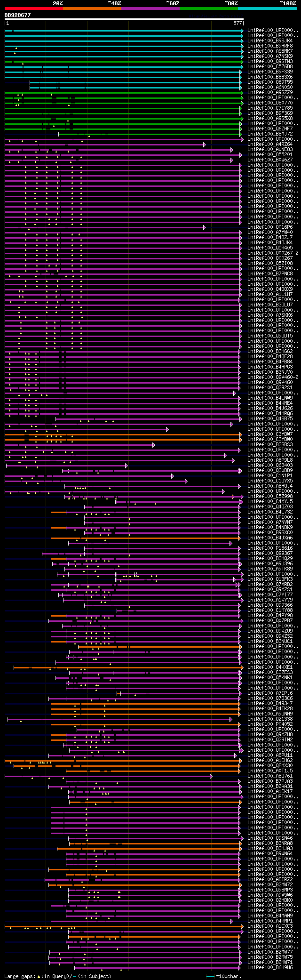This screenshot has width=301, height=980.
Task: Open hit UniRef100_Q6ZHF7
Action: coord(270,129)
